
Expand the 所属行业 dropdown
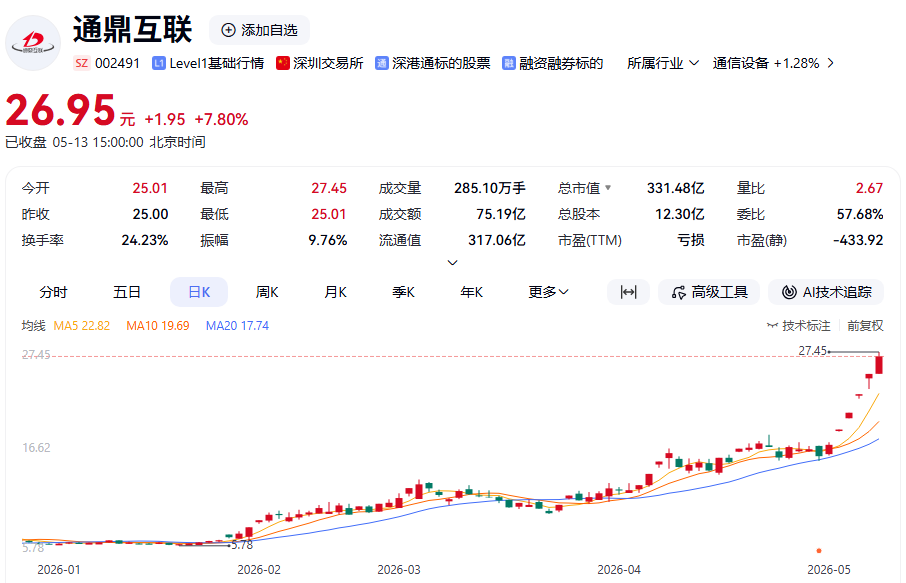pos(663,63)
